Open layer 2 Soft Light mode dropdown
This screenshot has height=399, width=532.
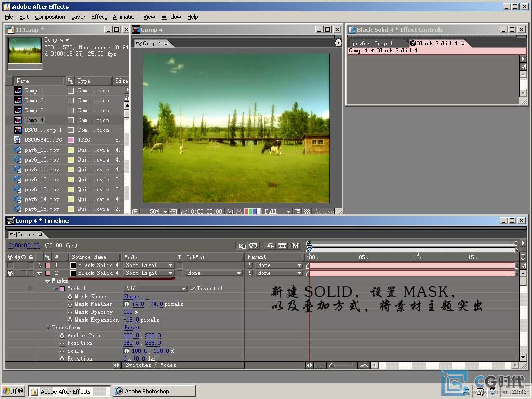click(x=149, y=273)
